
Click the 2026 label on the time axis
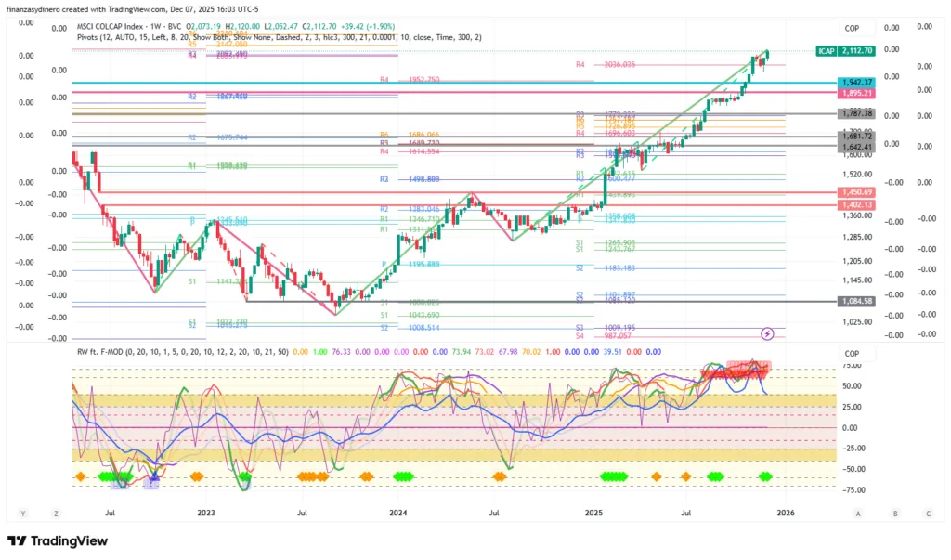[785, 512]
